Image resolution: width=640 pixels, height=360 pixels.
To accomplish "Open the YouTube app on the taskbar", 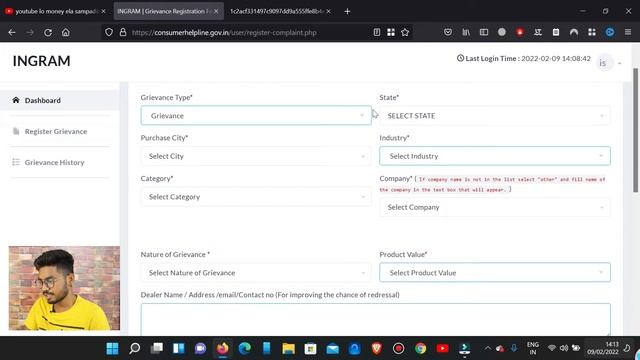I will pyautogui.click(x=443, y=348).
